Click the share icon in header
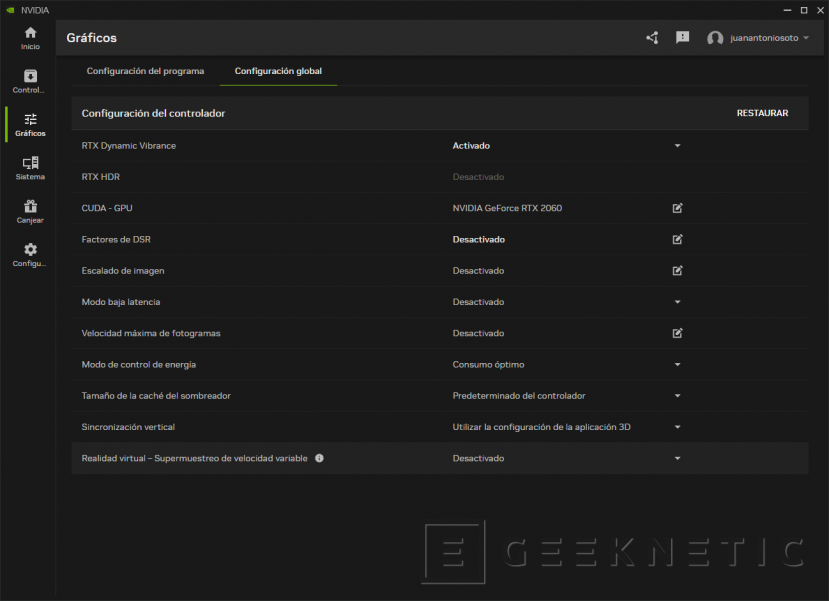The width and height of the screenshot is (829, 601). (652, 38)
